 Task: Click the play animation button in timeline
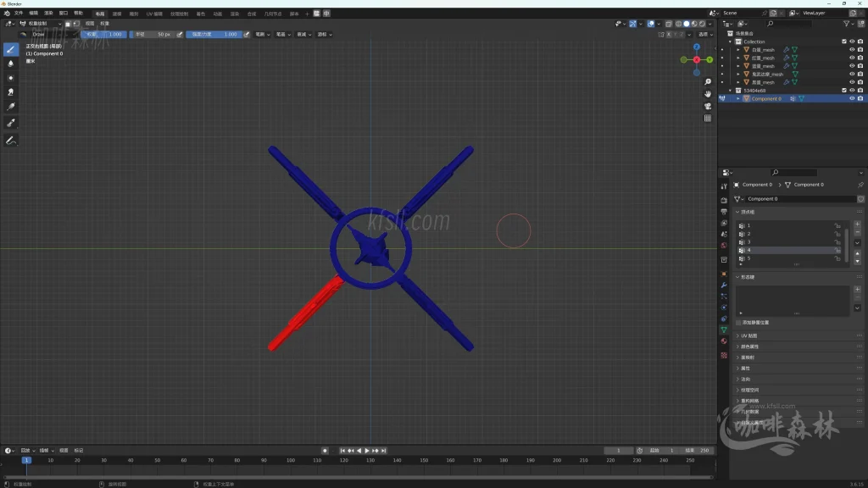[366, 451]
